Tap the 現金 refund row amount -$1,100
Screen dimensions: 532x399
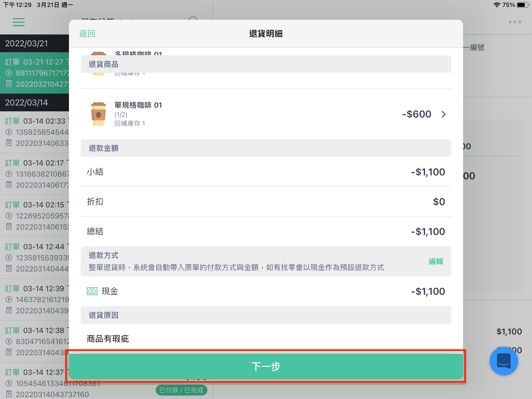(x=428, y=291)
